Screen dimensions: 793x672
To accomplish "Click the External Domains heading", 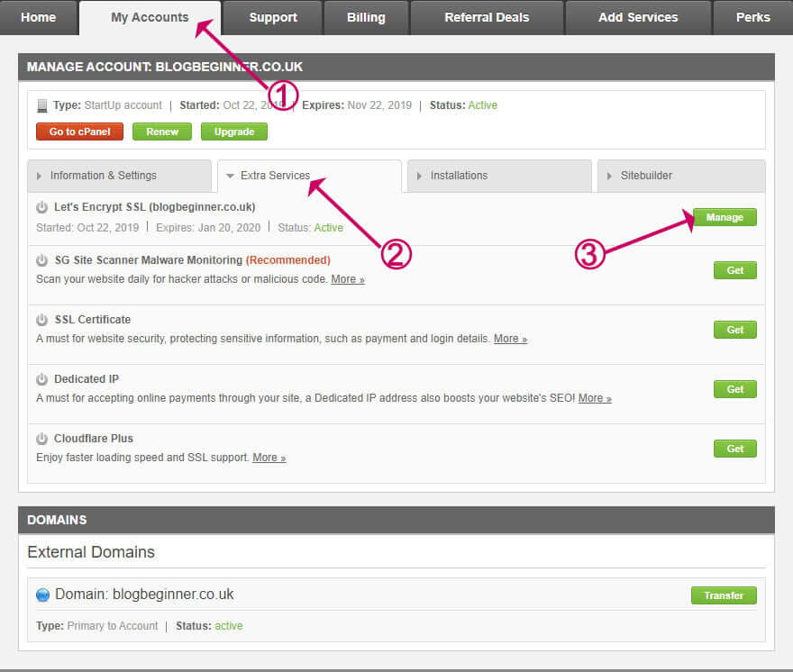I will tap(91, 552).
